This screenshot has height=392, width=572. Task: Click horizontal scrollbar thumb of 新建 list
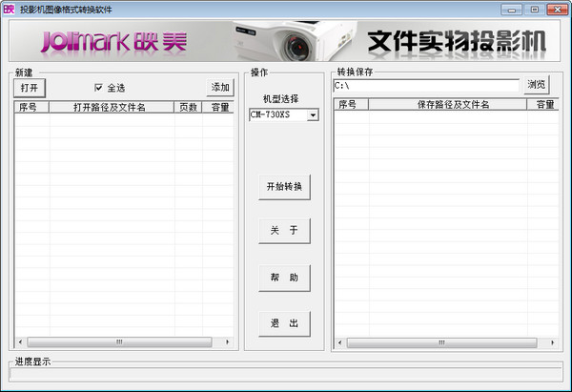(x=119, y=342)
